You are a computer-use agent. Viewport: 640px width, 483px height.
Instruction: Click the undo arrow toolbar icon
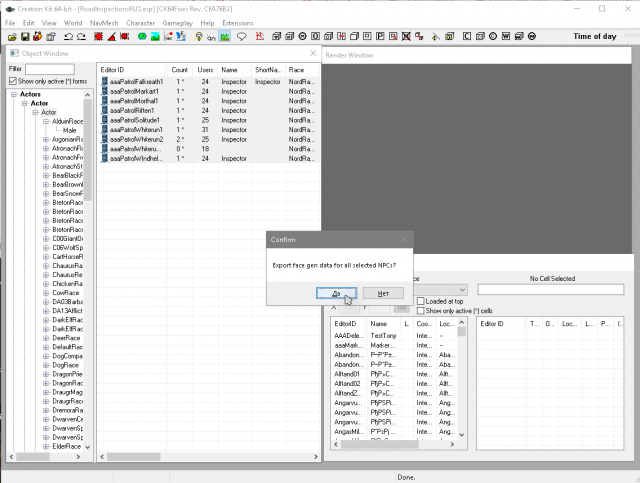(69, 37)
